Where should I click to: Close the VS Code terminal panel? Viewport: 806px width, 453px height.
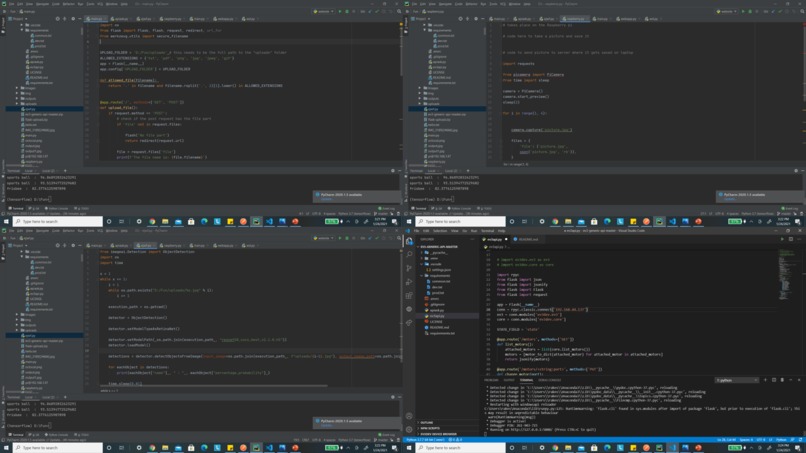point(799,380)
